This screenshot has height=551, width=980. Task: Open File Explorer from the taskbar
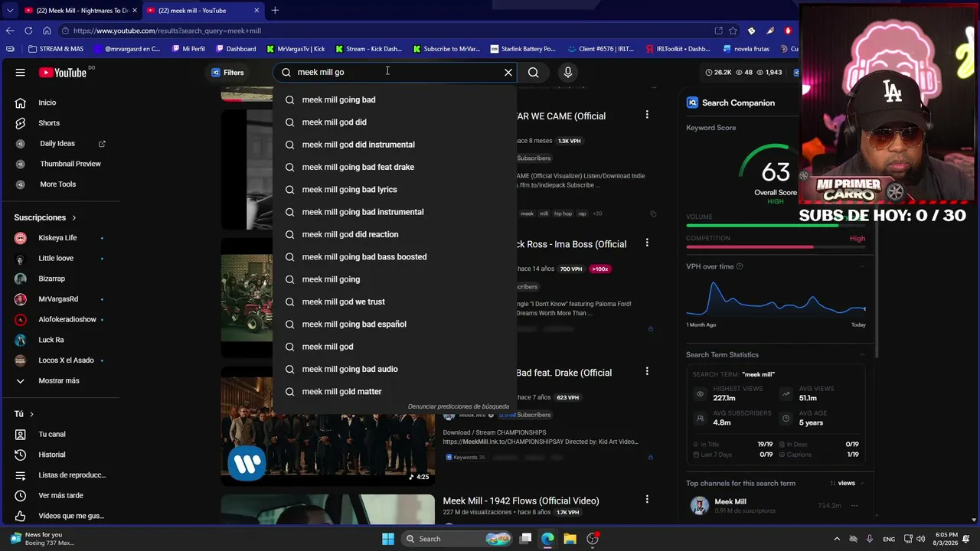pyautogui.click(x=570, y=539)
